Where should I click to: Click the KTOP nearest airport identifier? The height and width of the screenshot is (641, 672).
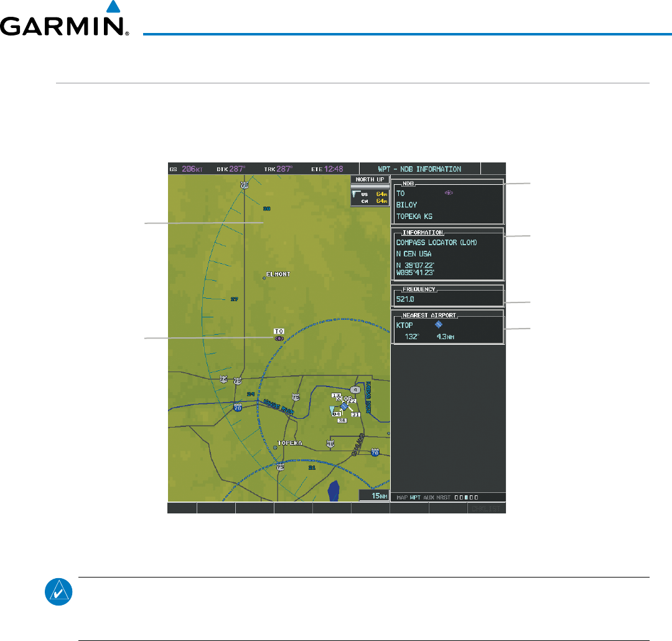coord(404,325)
